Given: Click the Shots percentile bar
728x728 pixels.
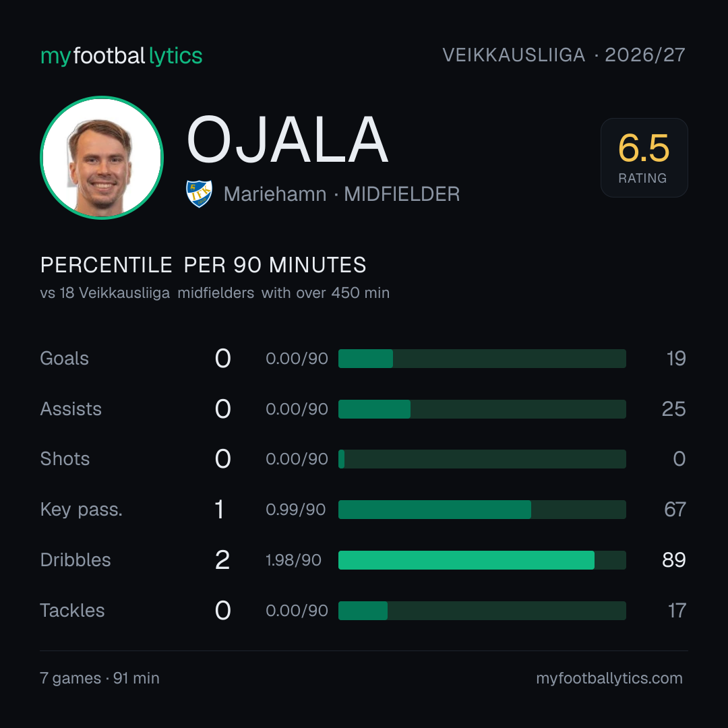Looking at the screenshot, I should pos(482,459).
